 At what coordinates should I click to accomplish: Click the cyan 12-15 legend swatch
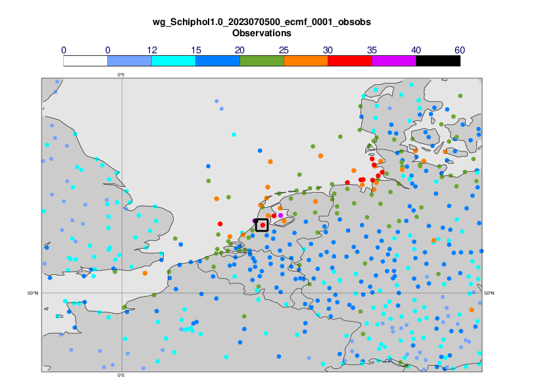click(174, 61)
